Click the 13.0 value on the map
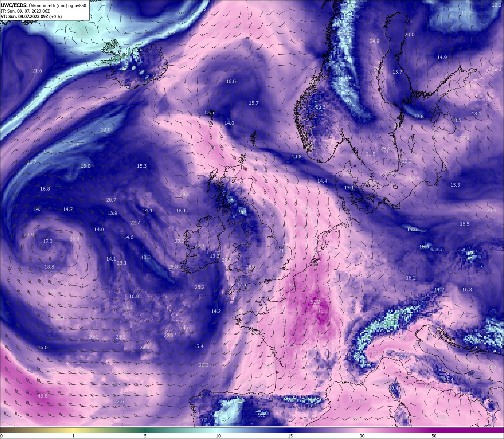Viewport: 504px width, 439px height. [x=85, y=166]
